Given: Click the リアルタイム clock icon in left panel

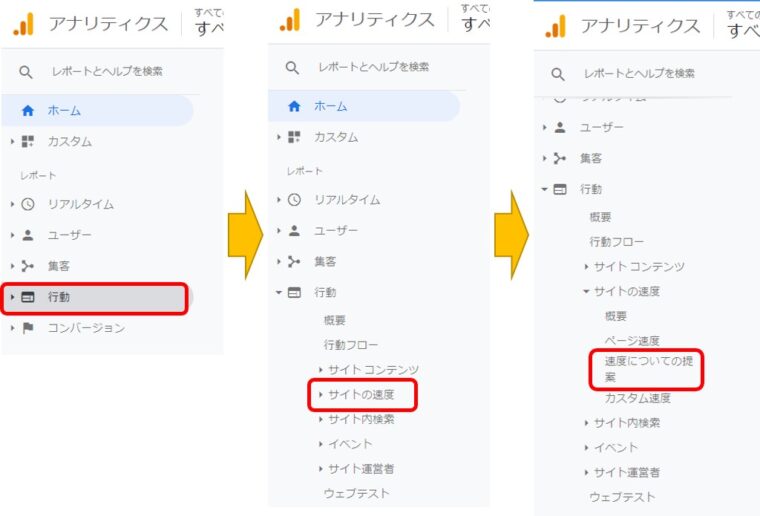Looking at the screenshot, I should pyautogui.click(x=28, y=204).
